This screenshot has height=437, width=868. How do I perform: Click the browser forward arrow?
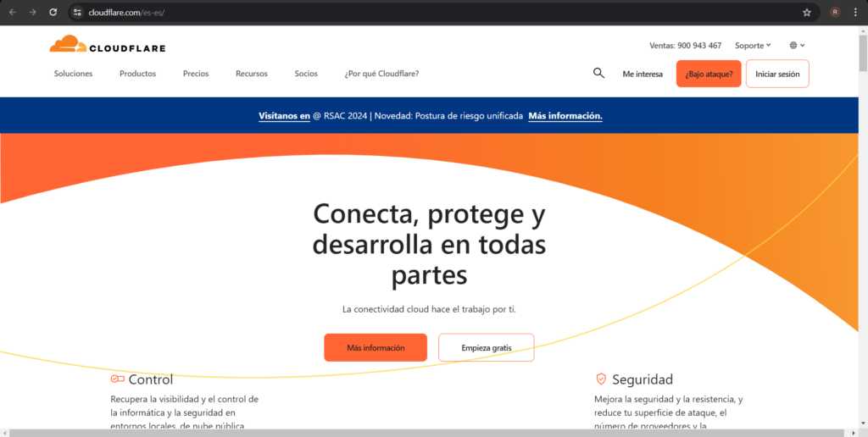33,12
